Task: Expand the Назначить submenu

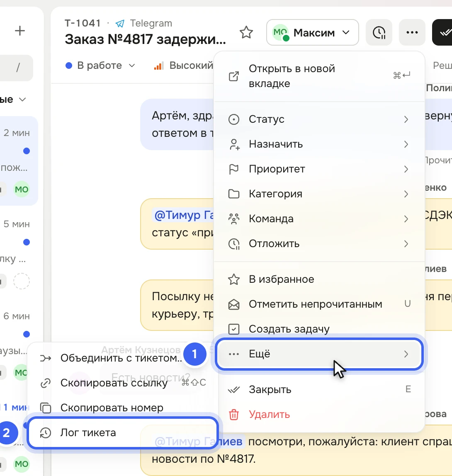Action: coord(319,144)
